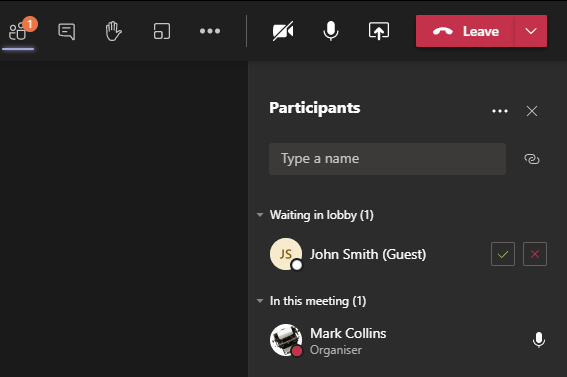Screen dimensions: 567x377
Task: Open the Show participants icon
Action: click(18, 31)
